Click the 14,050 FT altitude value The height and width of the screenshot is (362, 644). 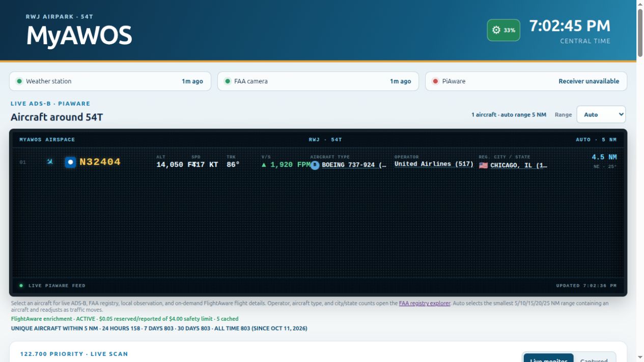coord(176,165)
